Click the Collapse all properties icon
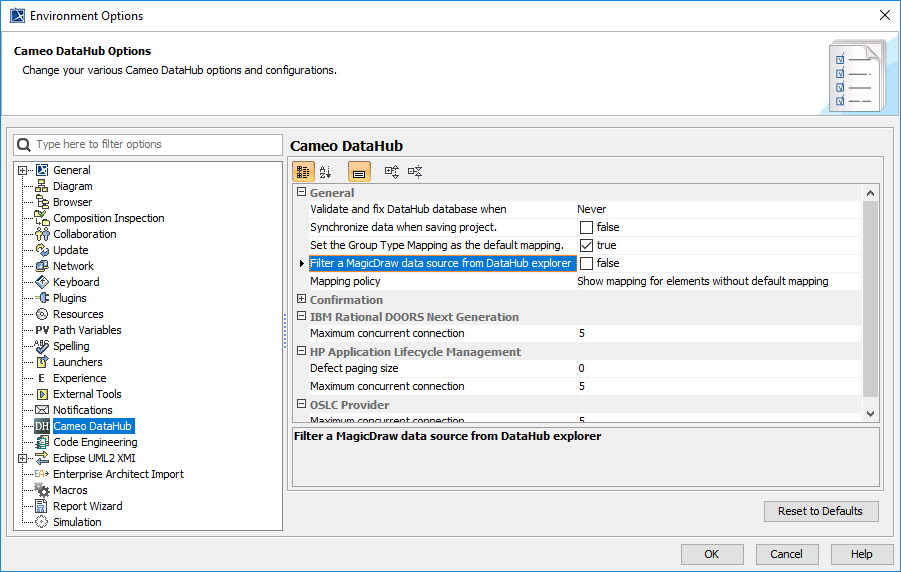The height and width of the screenshot is (572, 901). click(x=415, y=172)
